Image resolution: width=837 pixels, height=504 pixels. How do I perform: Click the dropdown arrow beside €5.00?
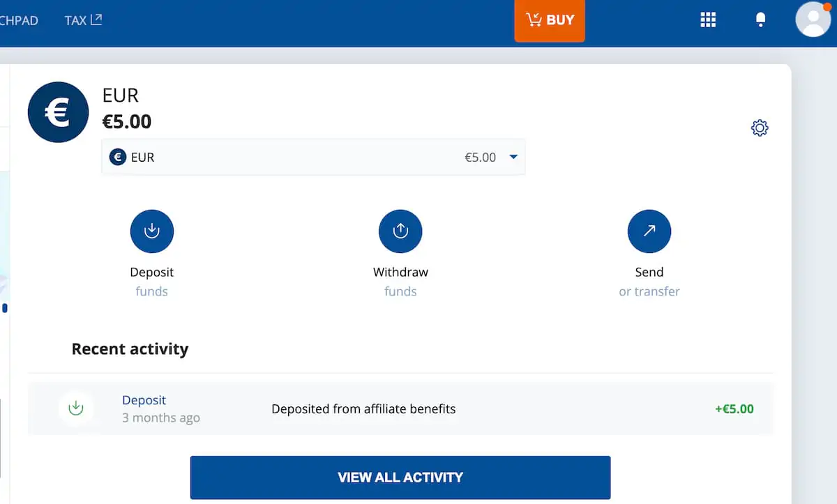coord(514,158)
